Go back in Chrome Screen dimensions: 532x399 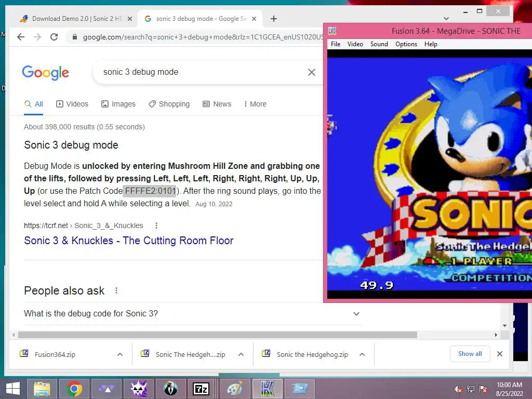21,37
